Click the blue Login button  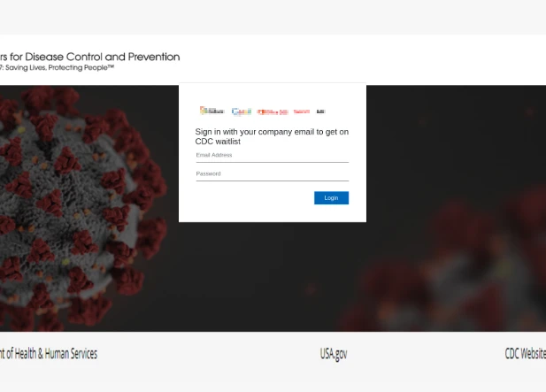point(331,197)
